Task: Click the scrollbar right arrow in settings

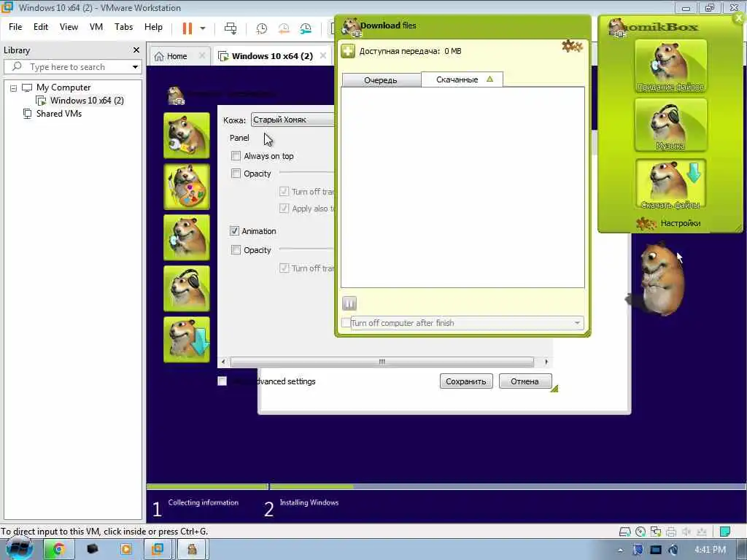Action: click(546, 362)
